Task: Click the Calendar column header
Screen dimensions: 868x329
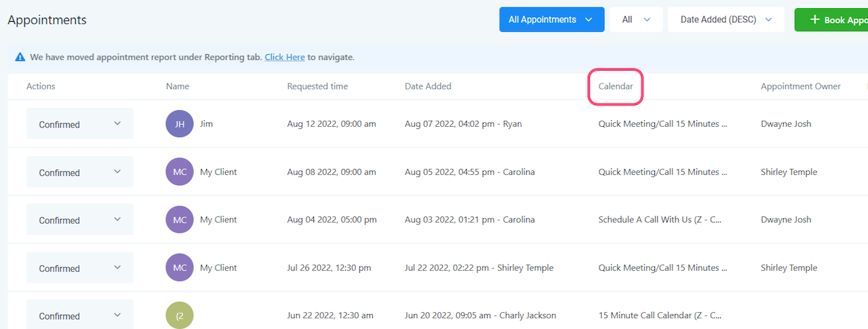Action: click(x=616, y=86)
